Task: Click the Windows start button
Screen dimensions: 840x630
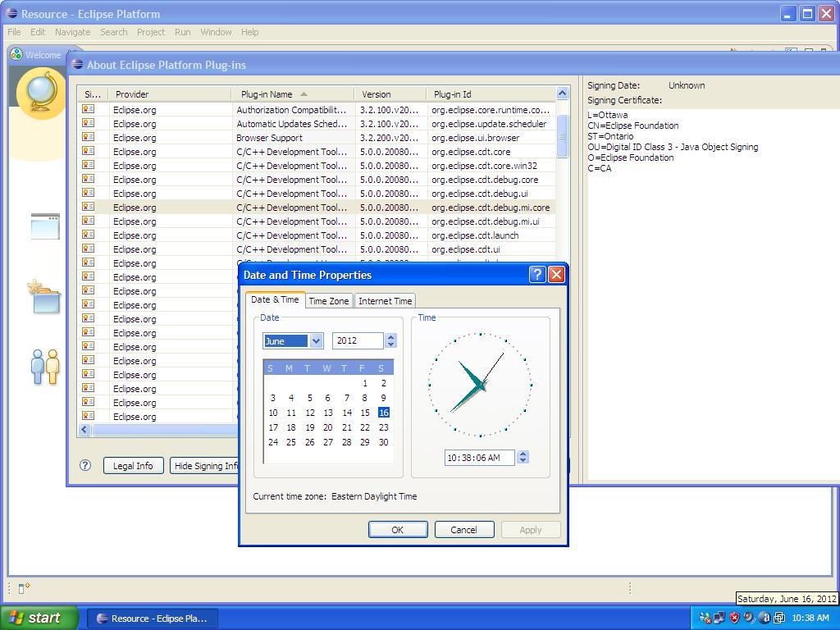Action: pos(39,618)
